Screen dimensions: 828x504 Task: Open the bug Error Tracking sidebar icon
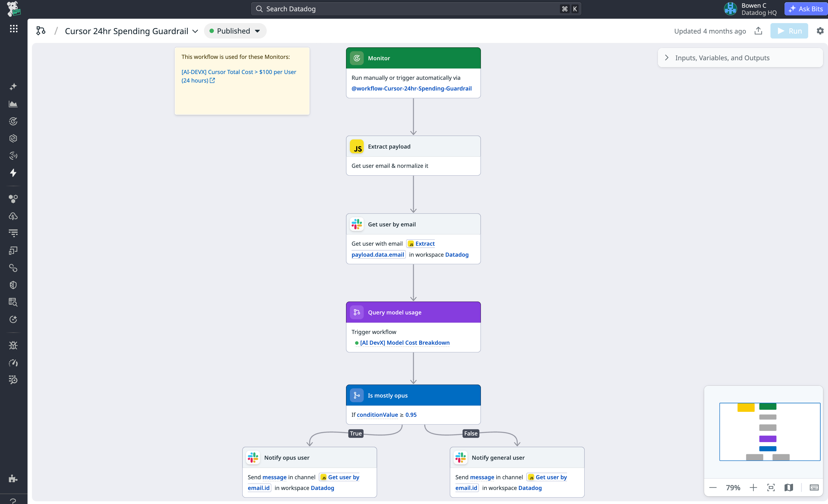[13, 345]
